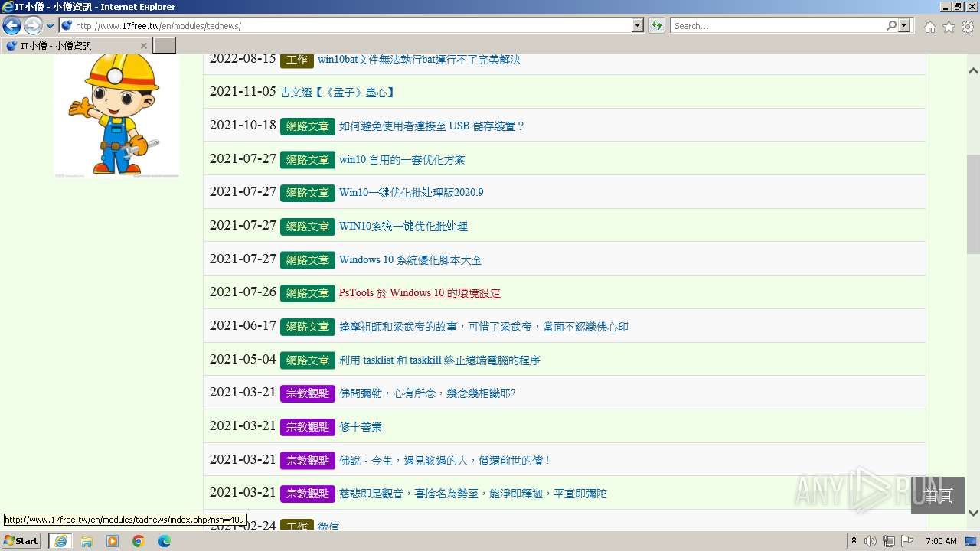Screen dimensions: 980x551
Task: Open the 古文選【《孟子》盡心】 link
Action: pos(338,93)
